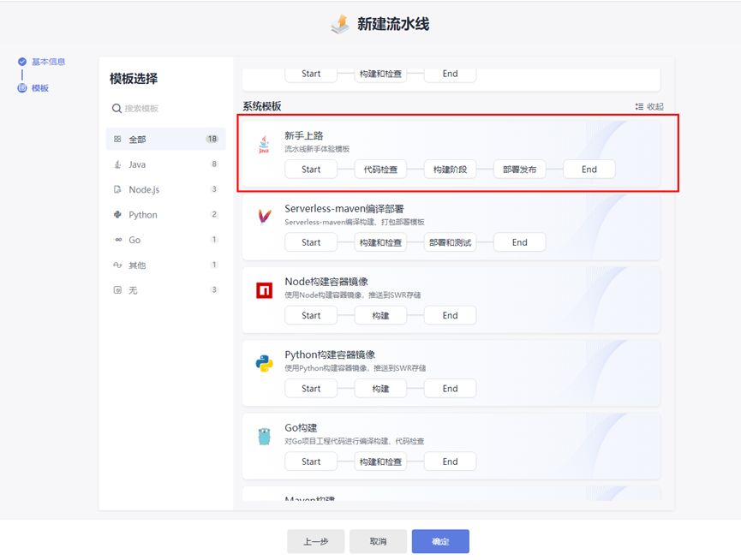Viewport: 741px width, 560px height.
Task: Click 构建和检查 stage in Serverless-maven template
Action: (x=380, y=242)
